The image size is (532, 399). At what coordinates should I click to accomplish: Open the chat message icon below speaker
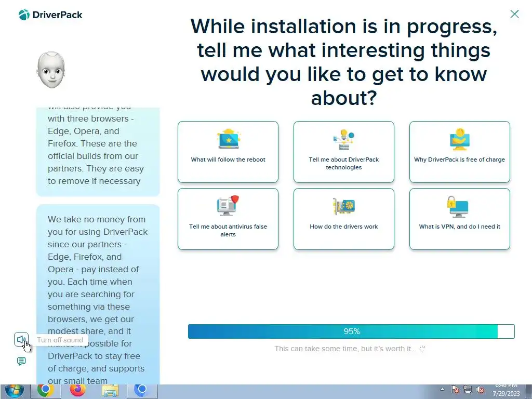(21, 361)
